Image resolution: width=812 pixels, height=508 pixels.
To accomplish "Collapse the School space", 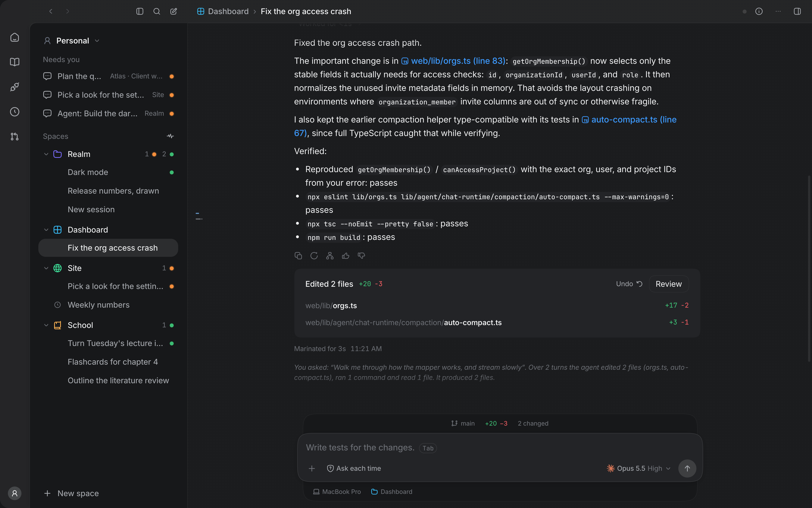I will pos(46,325).
